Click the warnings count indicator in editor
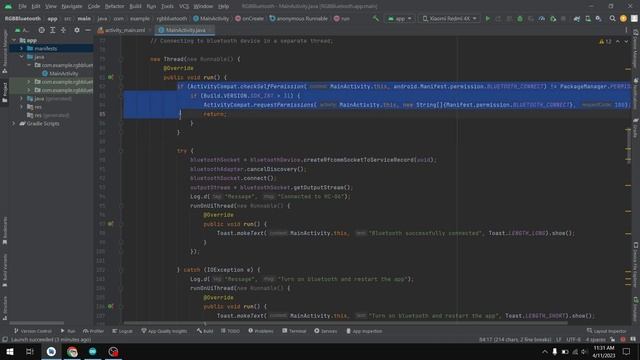Image resolution: width=640 pixels, height=360 pixels. 605,42
